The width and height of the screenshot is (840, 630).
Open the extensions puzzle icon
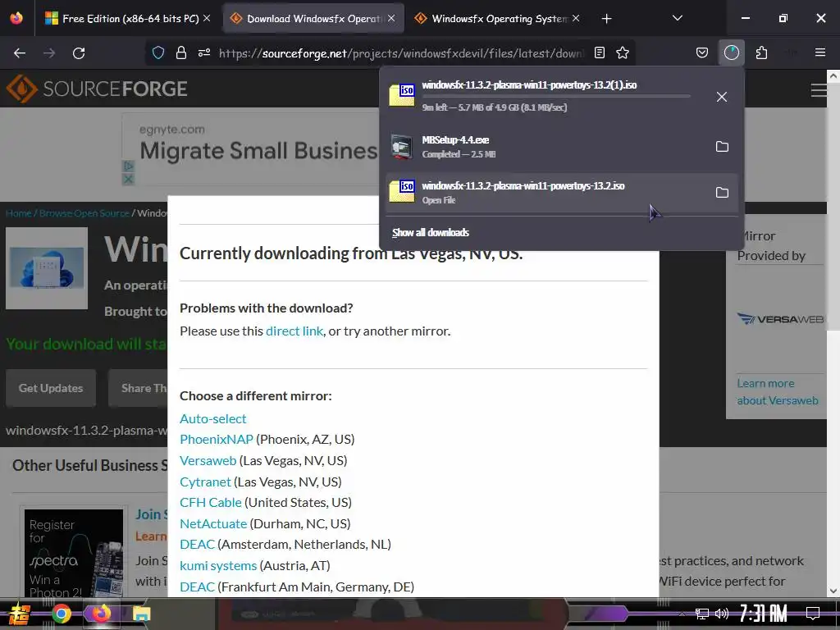[x=761, y=52]
